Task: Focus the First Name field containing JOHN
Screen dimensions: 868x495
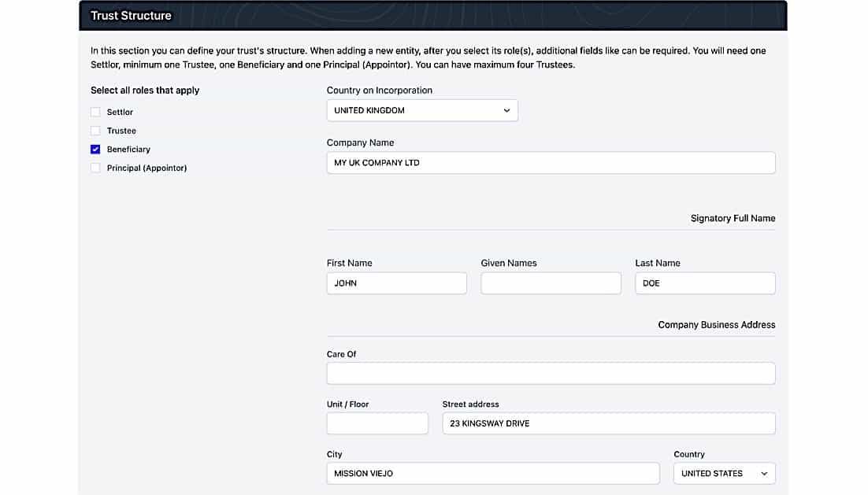Action: click(396, 283)
